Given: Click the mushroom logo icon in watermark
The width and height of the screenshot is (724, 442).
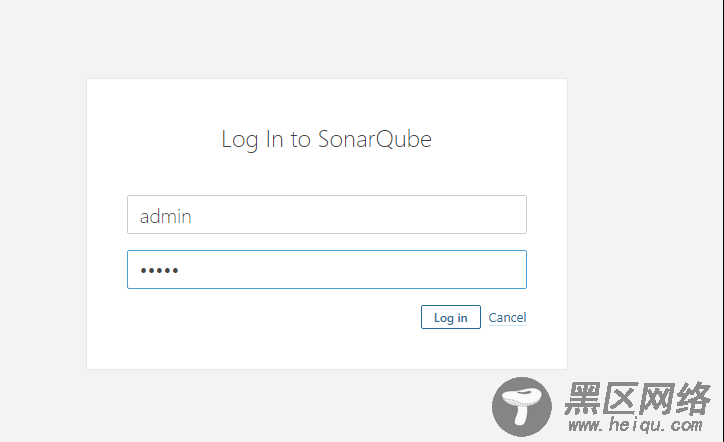Looking at the screenshot, I should [522, 406].
